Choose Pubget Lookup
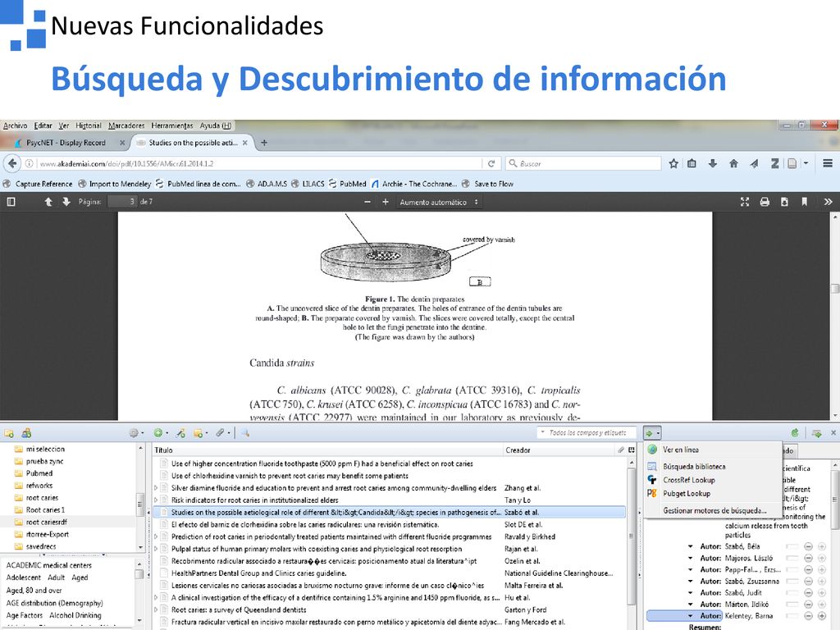840x630 pixels. (687, 493)
